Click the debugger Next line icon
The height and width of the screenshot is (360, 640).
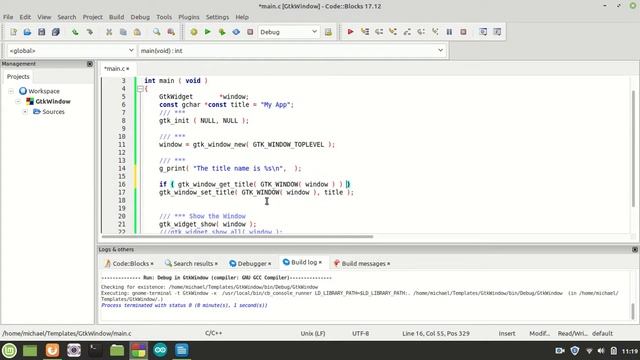click(x=379, y=32)
